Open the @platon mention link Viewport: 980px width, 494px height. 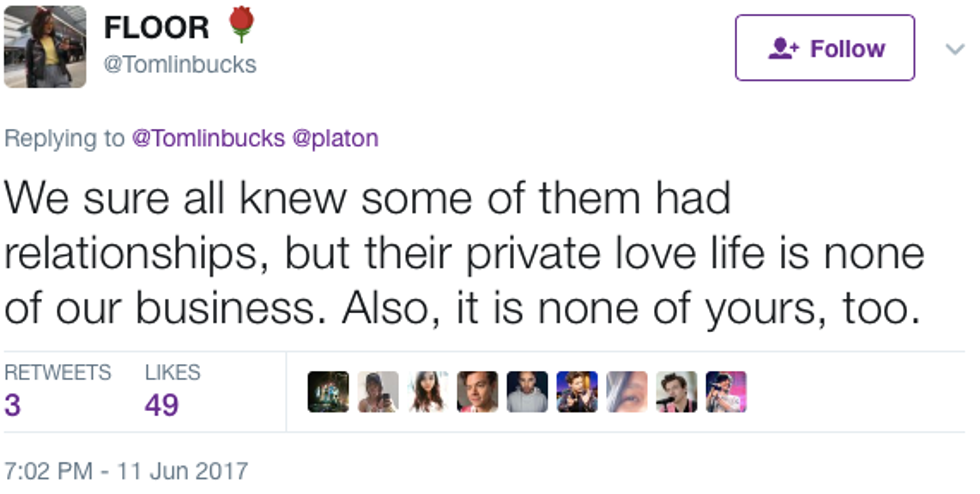pos(334,138)
